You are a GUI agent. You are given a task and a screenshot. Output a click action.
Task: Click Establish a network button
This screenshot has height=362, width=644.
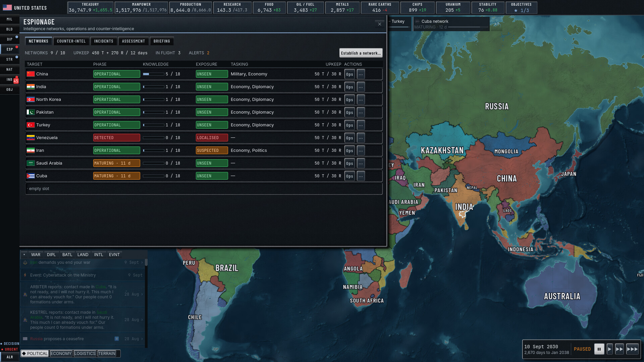point(361,53)
